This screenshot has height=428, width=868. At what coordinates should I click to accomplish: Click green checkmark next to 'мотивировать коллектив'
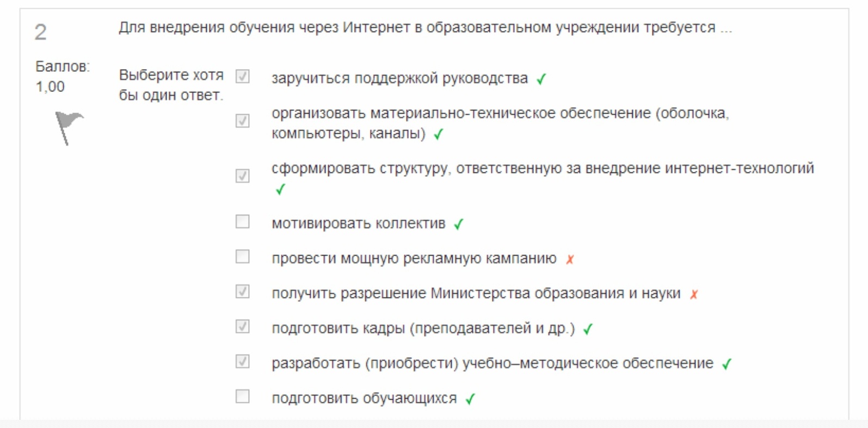(459, 224)
